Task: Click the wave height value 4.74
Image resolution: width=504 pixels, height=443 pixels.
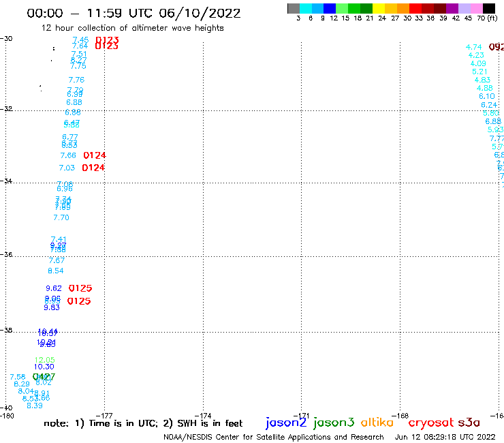Action: (474, 47)
